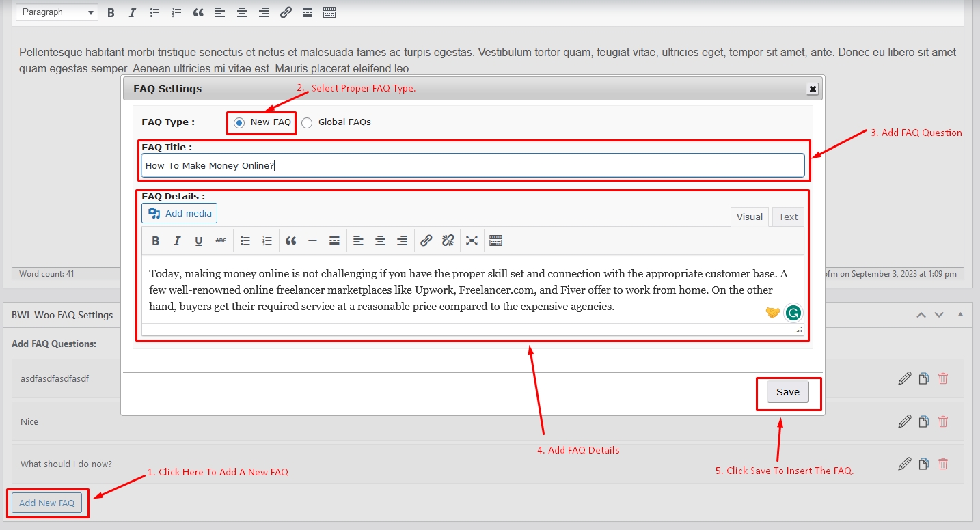Image resolution: width=980 pixels, height=530 pixels.
Task: Remove link with the unlink icon
Action: (448, 240)
